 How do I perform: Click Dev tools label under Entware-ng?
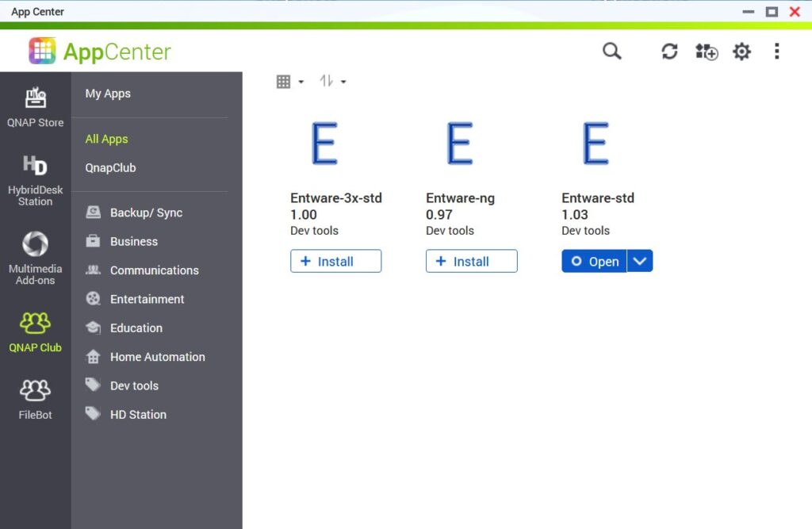(x=450, y=231)
